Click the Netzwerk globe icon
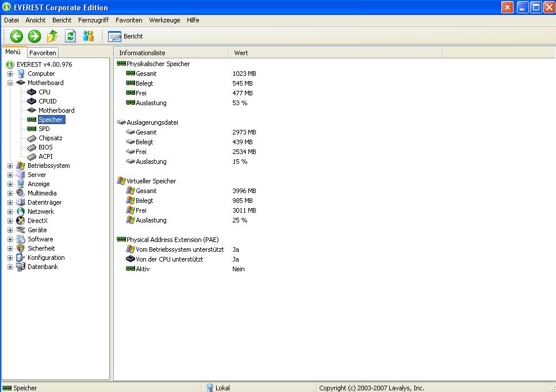The height and width of the screenshot is (392, 556). [21, 212]
